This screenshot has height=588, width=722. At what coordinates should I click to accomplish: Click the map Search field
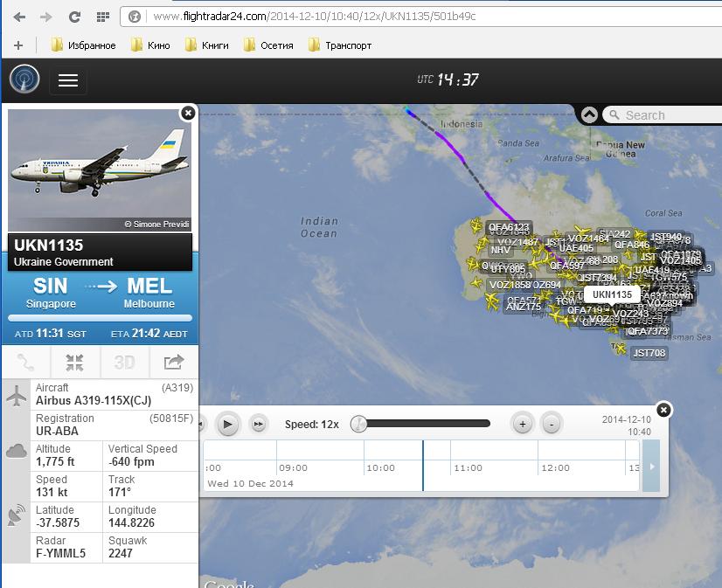(x=663, y=115)
